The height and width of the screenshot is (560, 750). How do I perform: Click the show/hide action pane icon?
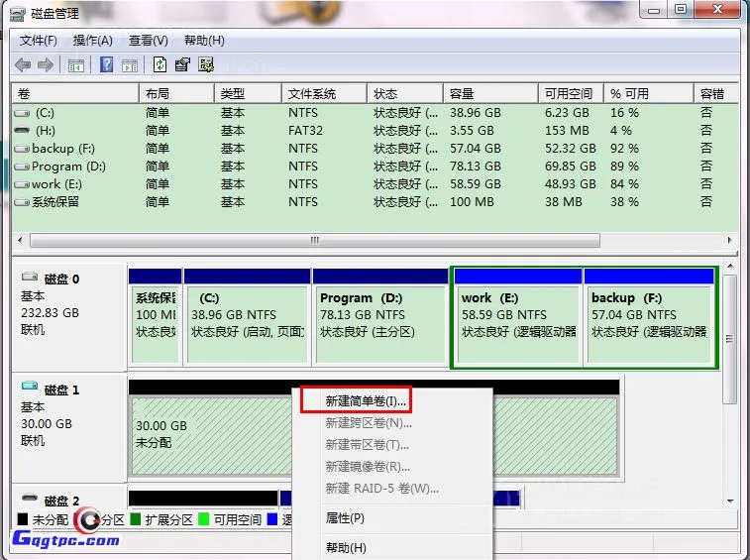[x=130, y=65]
